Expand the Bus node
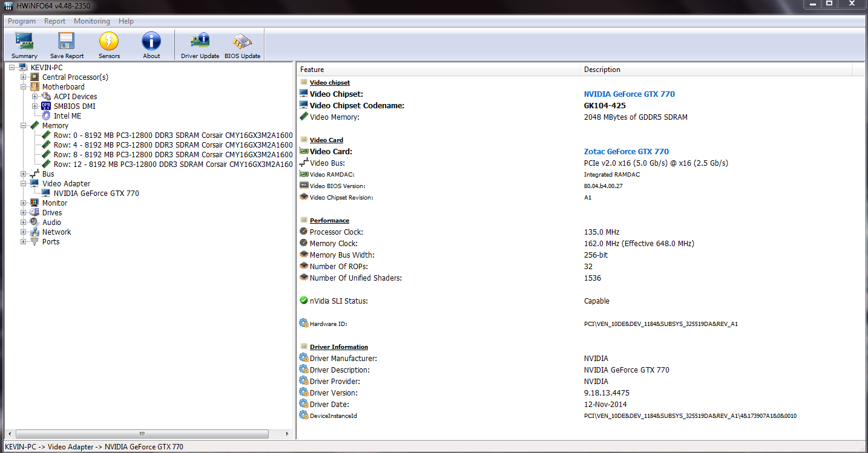868x453 pixels. [x=24, y=174]
